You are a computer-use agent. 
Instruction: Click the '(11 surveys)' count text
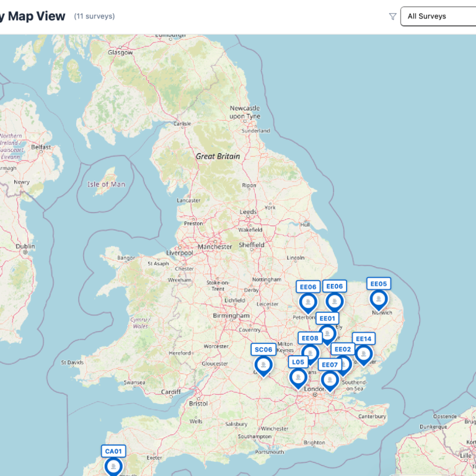pyautogui.click(x=94, y=17)
